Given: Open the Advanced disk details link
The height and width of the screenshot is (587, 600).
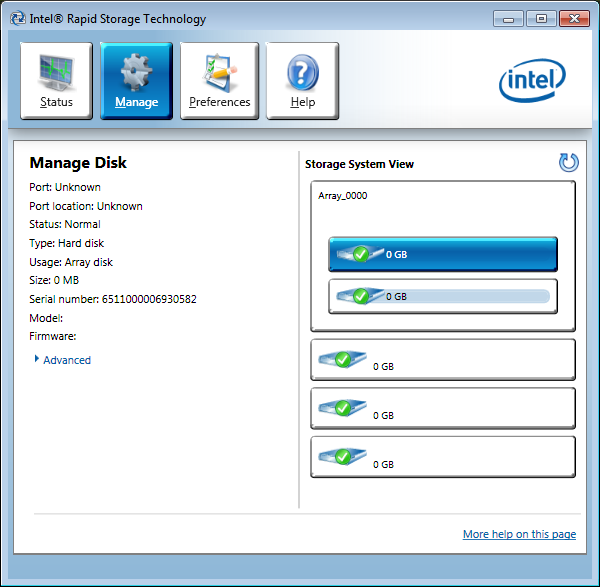Looking at the screenshot, I should pos(67,360).
